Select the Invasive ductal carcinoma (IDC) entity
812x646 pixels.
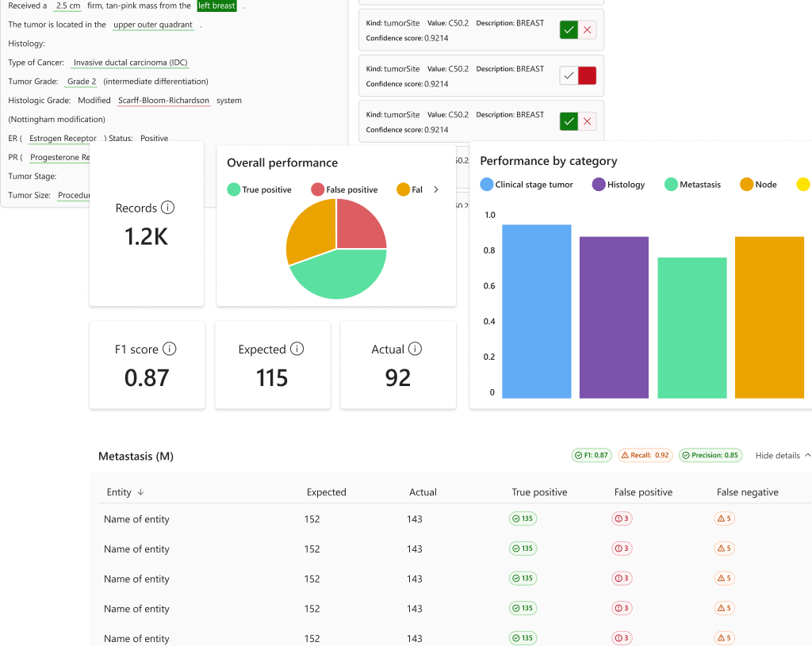[x=131, y=63]
